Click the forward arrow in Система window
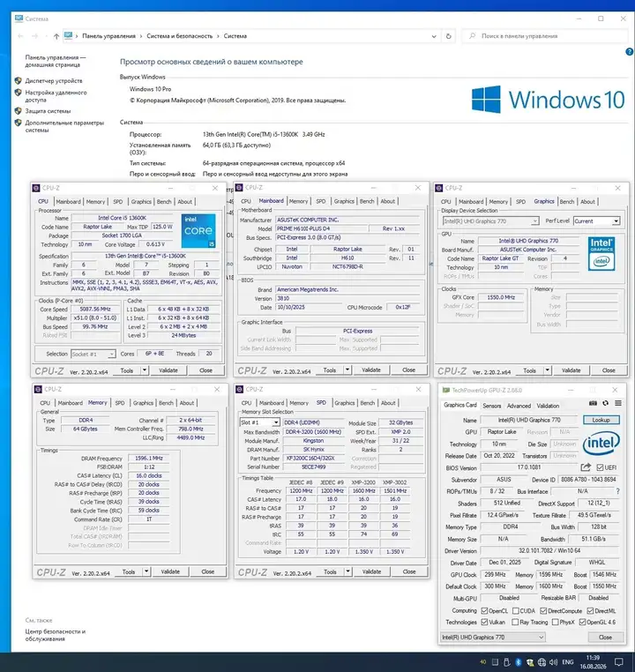Viewport: 635px width, 672px height. coord(35,36)
